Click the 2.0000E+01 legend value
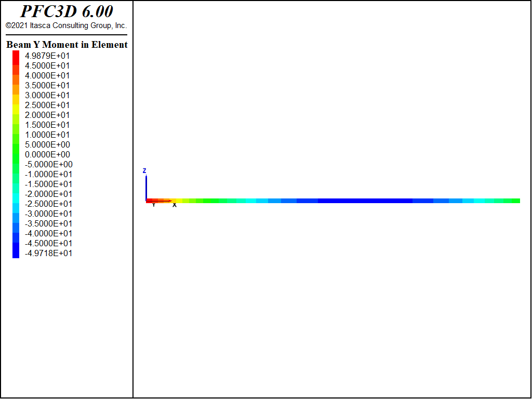The height and width of the screenshot is (399, 532). click(x=47, y=115)
